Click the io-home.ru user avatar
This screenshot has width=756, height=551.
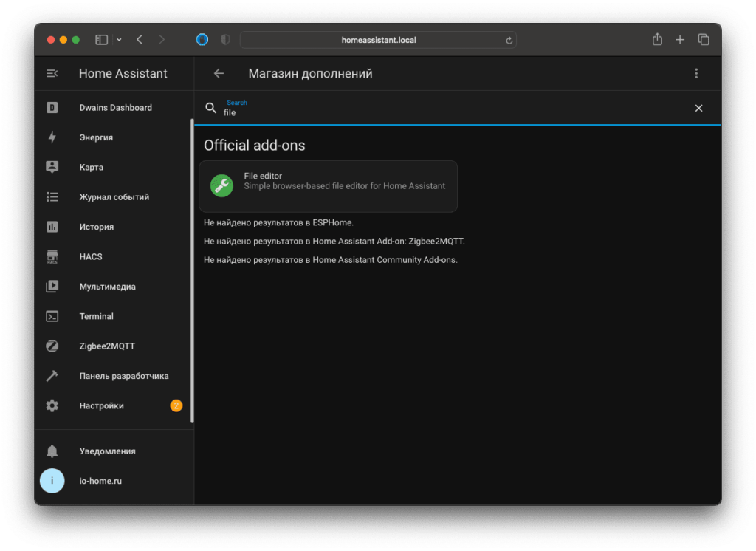coord(52,481)
